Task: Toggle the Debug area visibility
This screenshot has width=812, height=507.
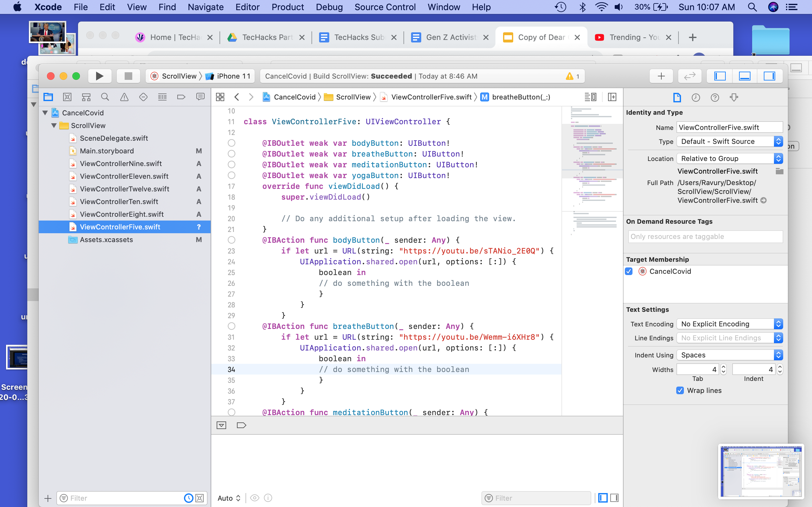Action: [744, 76]
